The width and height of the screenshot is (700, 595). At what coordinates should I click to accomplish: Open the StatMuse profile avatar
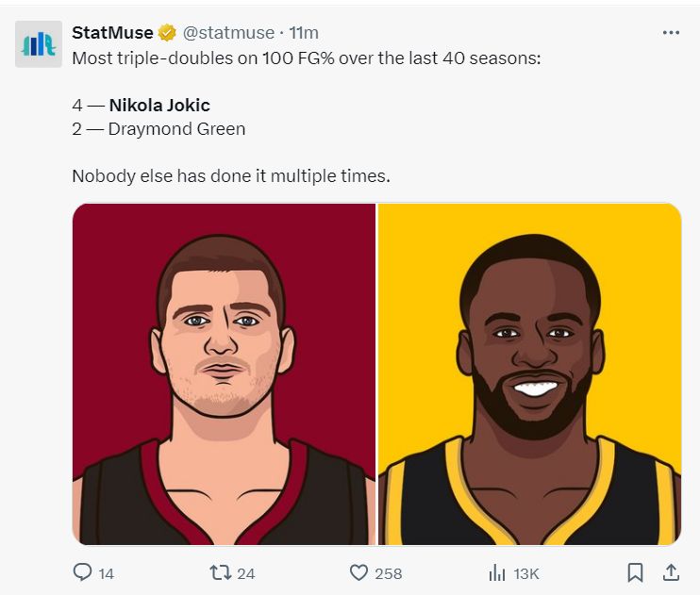click(39, 44)
